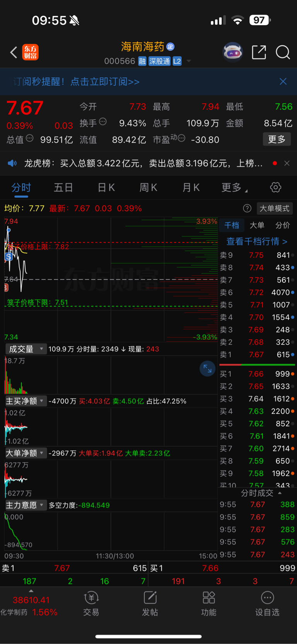This screenshot has width=297, height=644.
Task: Tap the info icon beside 换手
Action: 103,121
